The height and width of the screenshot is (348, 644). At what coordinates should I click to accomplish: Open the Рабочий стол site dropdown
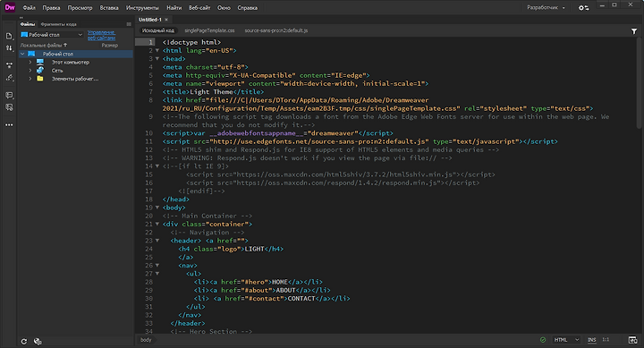[52, 35]
